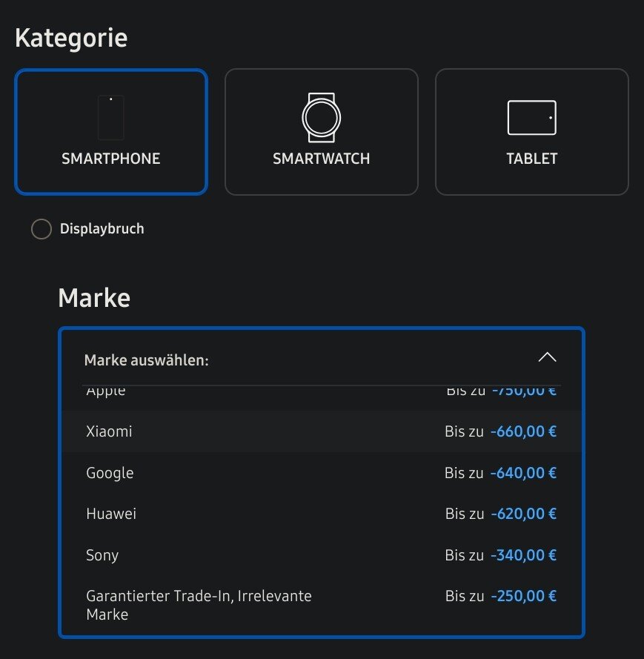Choose Google as the brand
644x659 pixels.
coord(110,473)
